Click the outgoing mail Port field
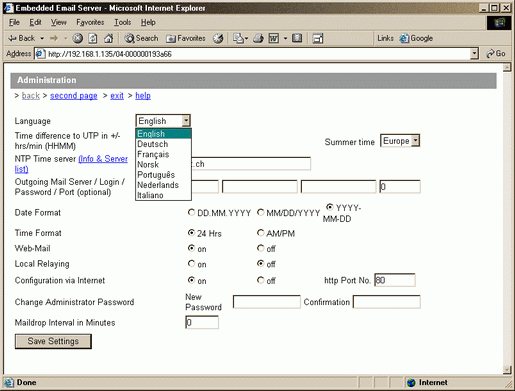The image size is (515, 391). coord(400,187)
